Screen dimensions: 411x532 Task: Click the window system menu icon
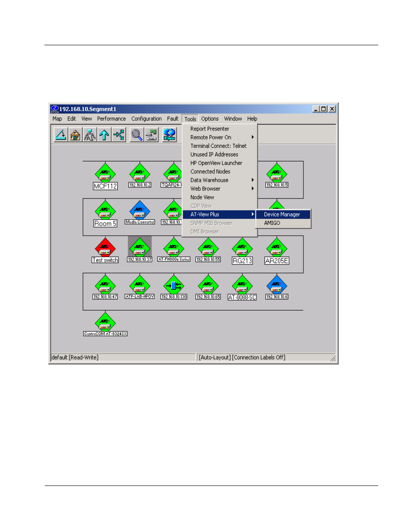55,109
